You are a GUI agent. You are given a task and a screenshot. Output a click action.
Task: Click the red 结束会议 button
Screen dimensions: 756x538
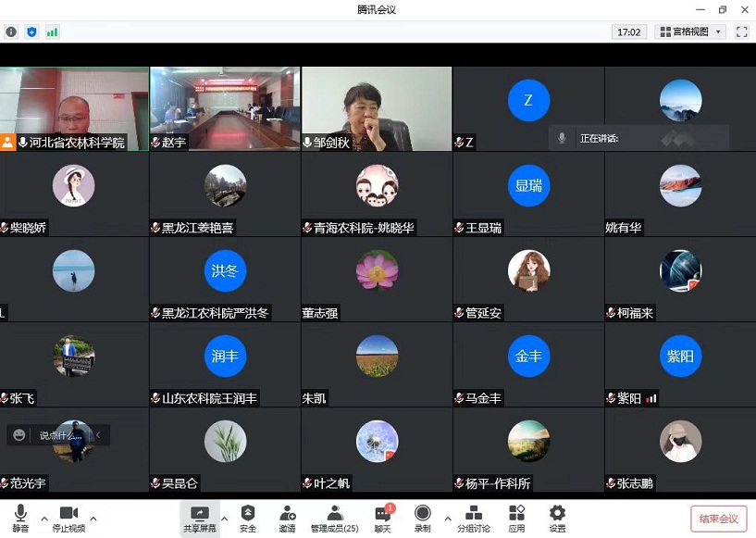coord(718,519)
